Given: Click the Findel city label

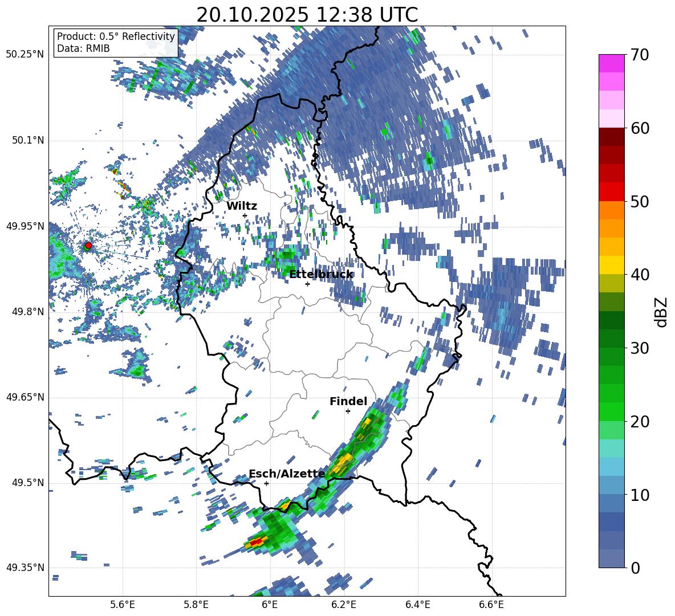Looking at the screenshot, I should point(348,401).
